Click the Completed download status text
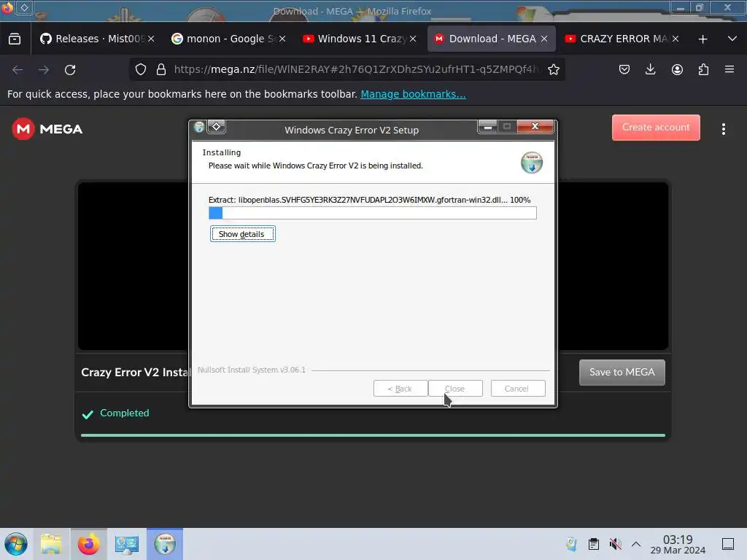 point(124,413)
